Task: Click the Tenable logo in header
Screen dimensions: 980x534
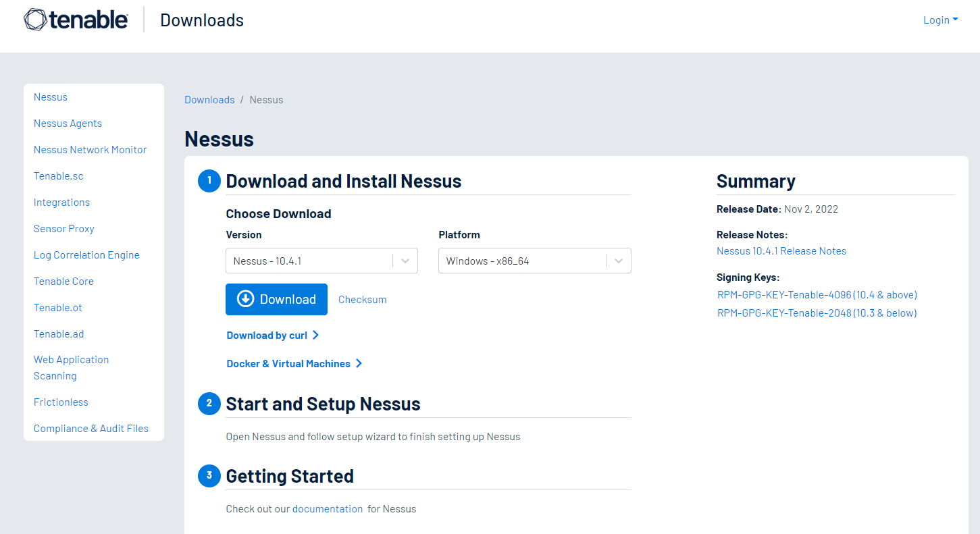Action: [x=76, y=20]
